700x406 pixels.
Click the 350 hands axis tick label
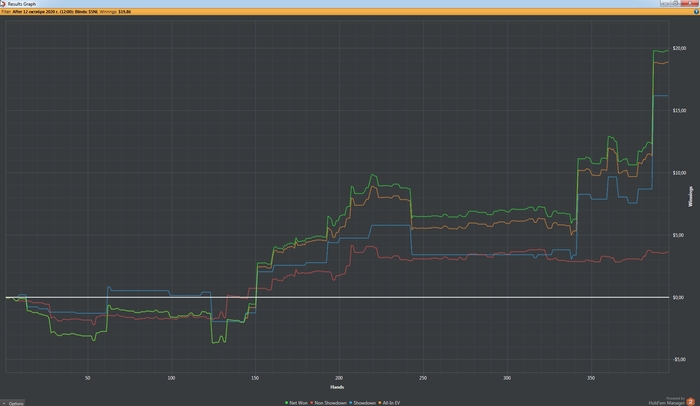[591, 378]
